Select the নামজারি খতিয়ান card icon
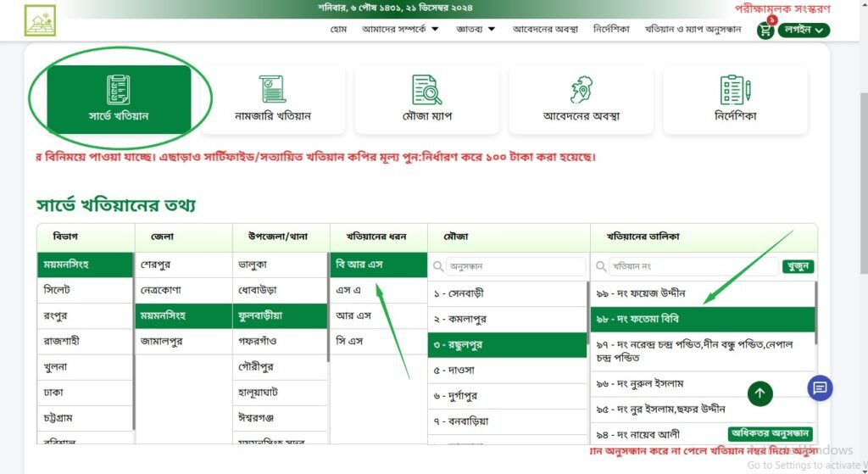The image size is (868, 474). (x=272, y=89)
